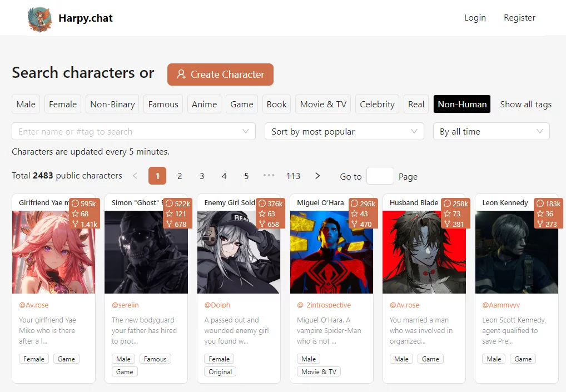Open Miguel O'Hara character image
The height and width of the screenshot is (392, 566).
pyautogui.click(x=332, y=252)
